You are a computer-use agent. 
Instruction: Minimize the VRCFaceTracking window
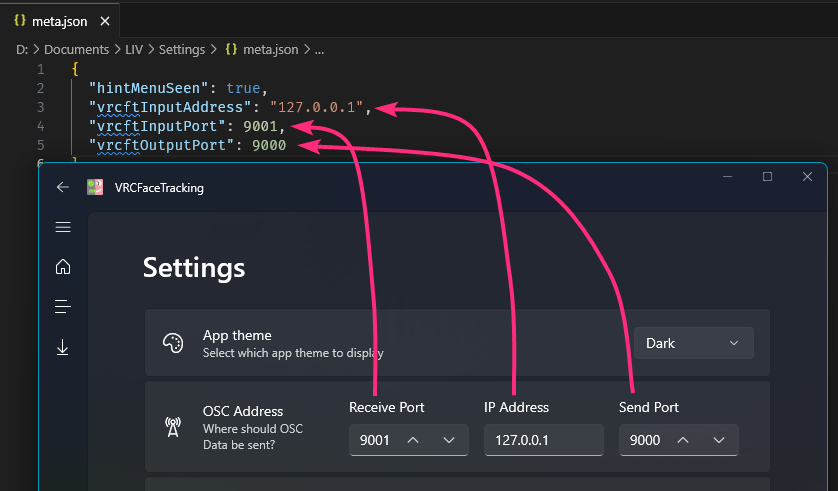[x=727, y=176]
